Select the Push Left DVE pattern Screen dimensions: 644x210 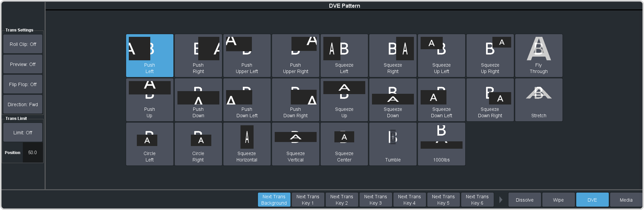150,56
